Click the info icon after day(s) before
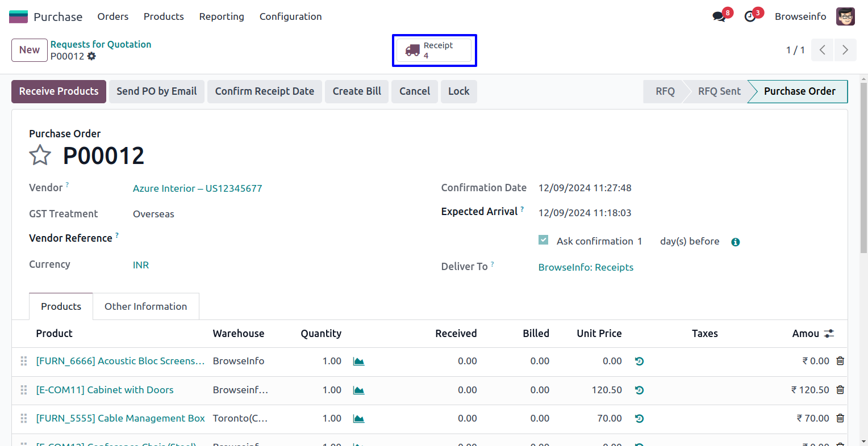The height and width of the screenshot is (446, 868). (x=736, y=242)
